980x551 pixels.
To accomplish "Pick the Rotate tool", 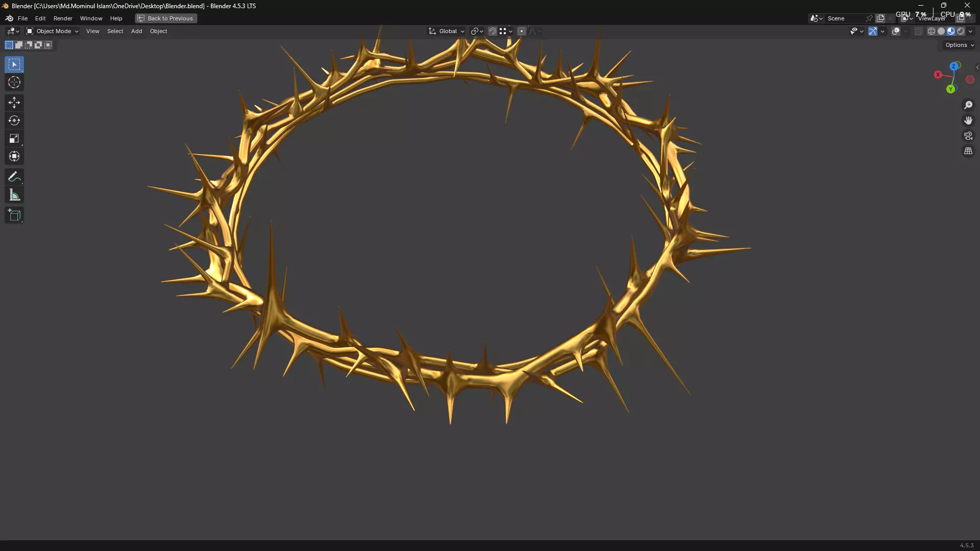I will point(14,120).
